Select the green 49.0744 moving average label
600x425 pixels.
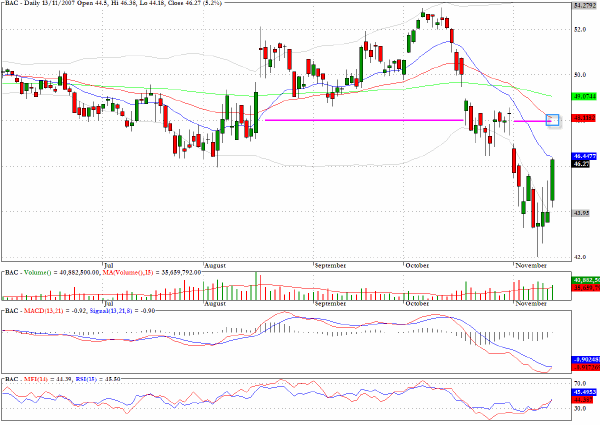[584, 96]
